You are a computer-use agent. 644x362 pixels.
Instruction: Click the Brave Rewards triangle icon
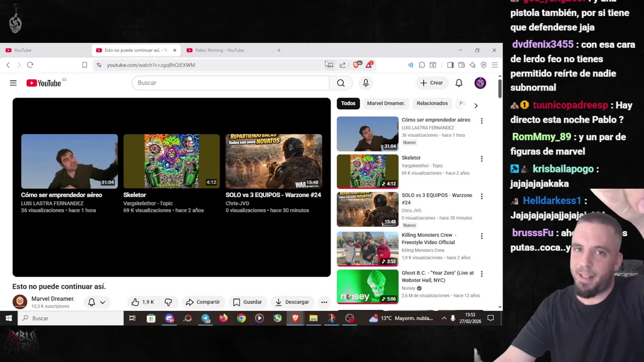pyautogui.click(x=369, y=64)
